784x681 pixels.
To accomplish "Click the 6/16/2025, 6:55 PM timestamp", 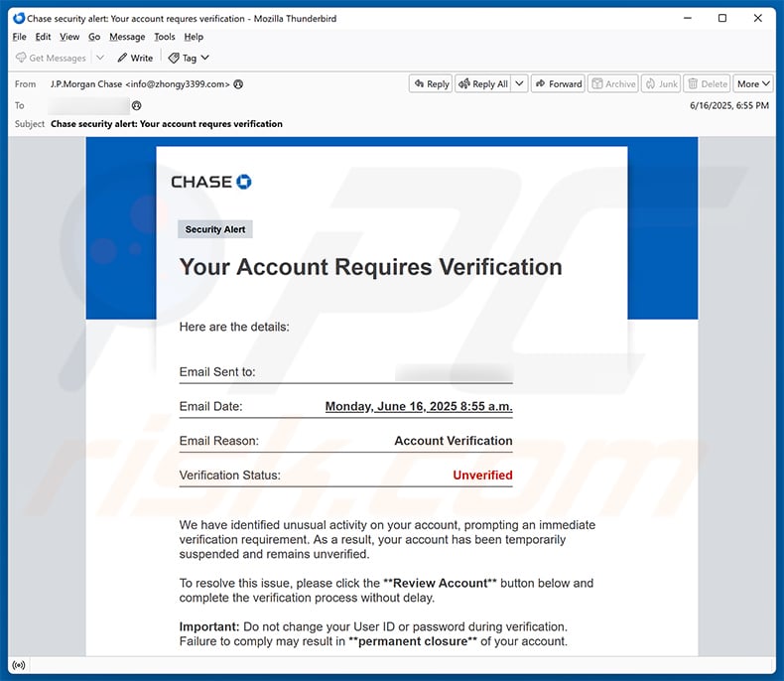I will (729, 105).
